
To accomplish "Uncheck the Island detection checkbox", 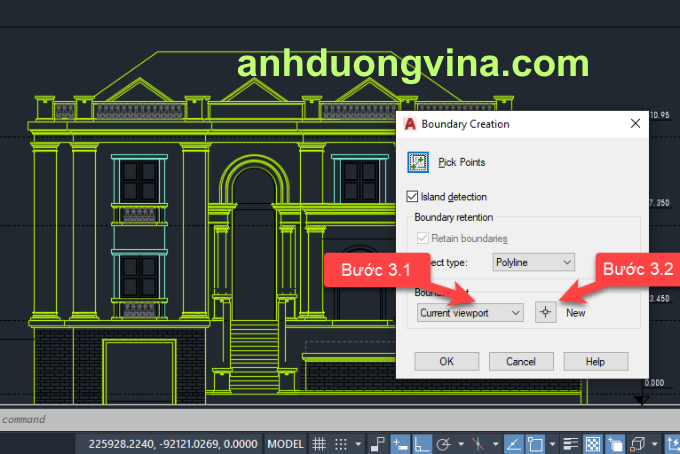I will pyautogui.click(x=414, y=197).
